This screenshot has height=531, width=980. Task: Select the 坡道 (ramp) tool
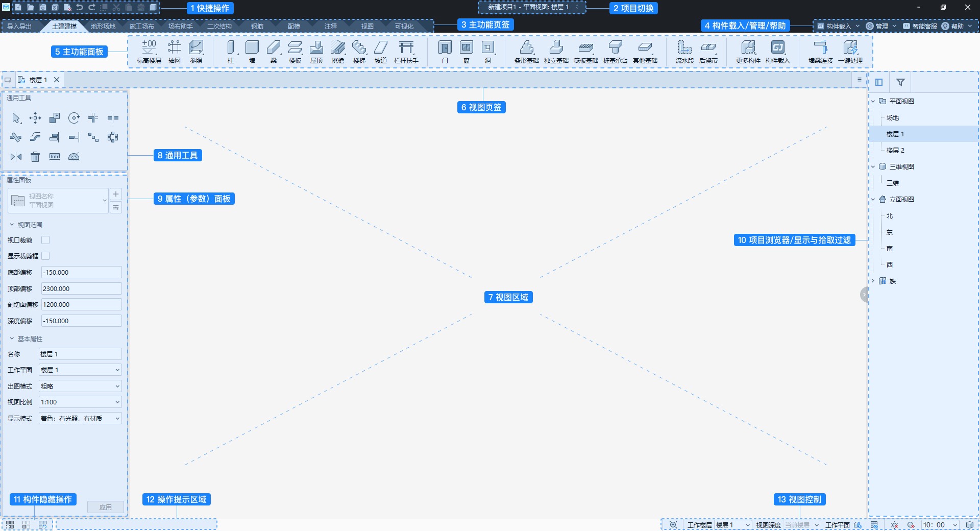[381, 52]
